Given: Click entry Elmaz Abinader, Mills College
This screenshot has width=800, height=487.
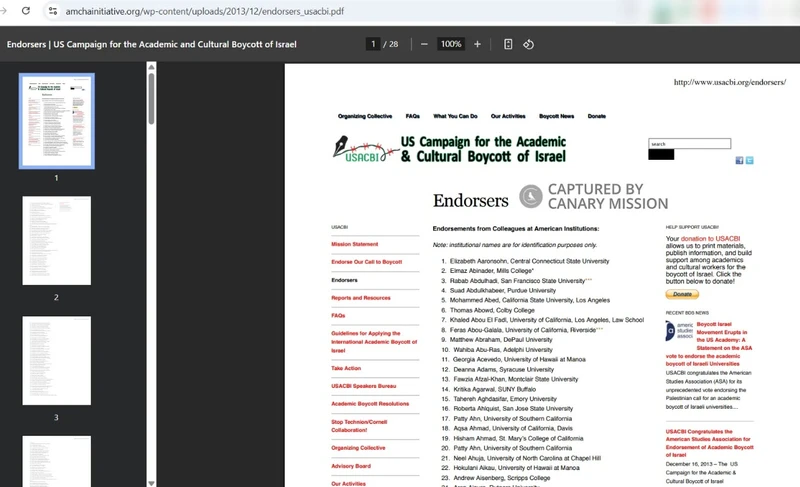Looking at the screenshot, I should pyautogui.click(x=491, y=271).
